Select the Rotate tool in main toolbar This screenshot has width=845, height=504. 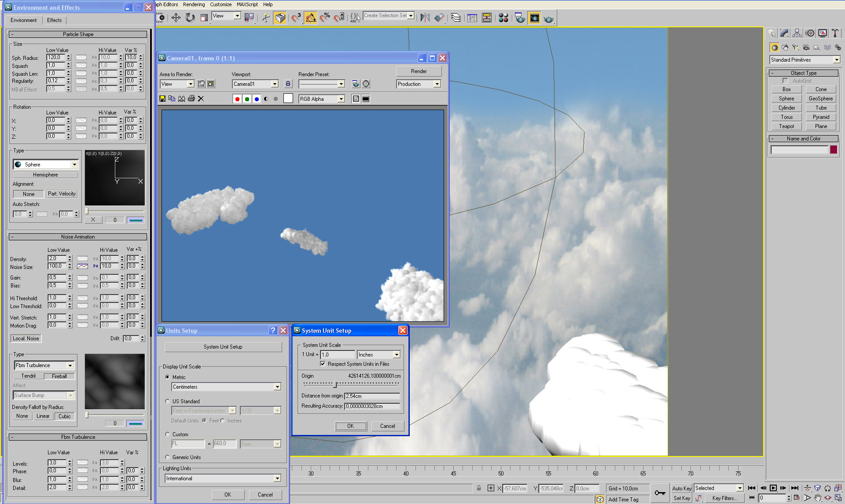coord(190,18)
